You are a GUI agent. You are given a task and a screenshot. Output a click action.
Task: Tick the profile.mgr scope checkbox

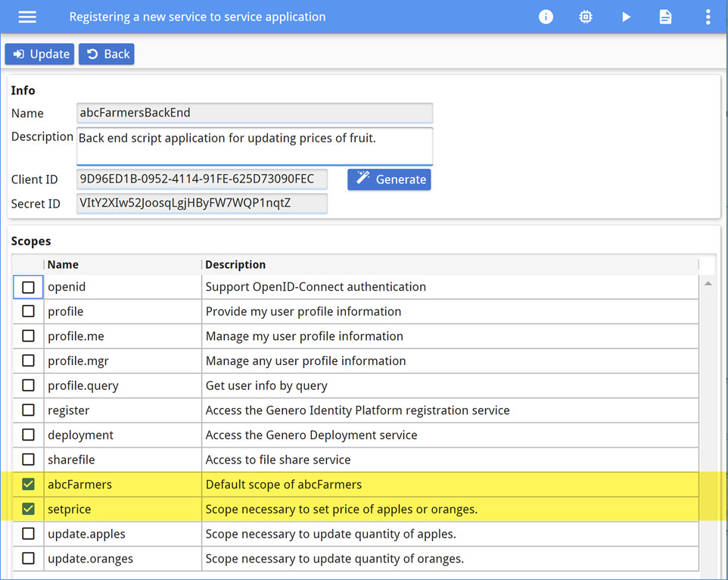[x=29, y=361]
